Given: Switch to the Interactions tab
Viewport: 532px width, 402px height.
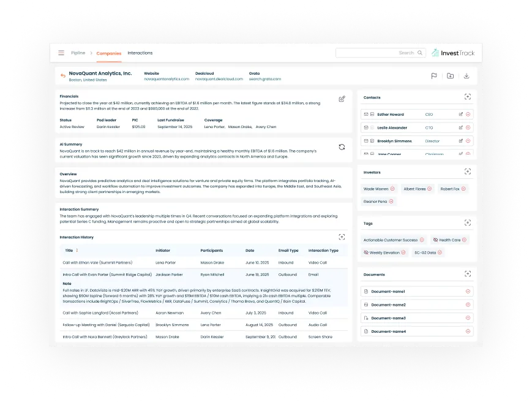Looking at the screenshot, I should tap(140, 53).
